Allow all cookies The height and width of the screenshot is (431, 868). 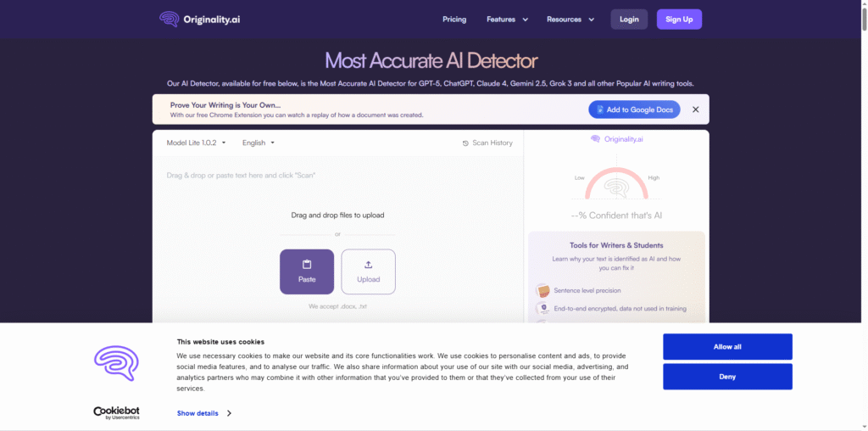727,347
